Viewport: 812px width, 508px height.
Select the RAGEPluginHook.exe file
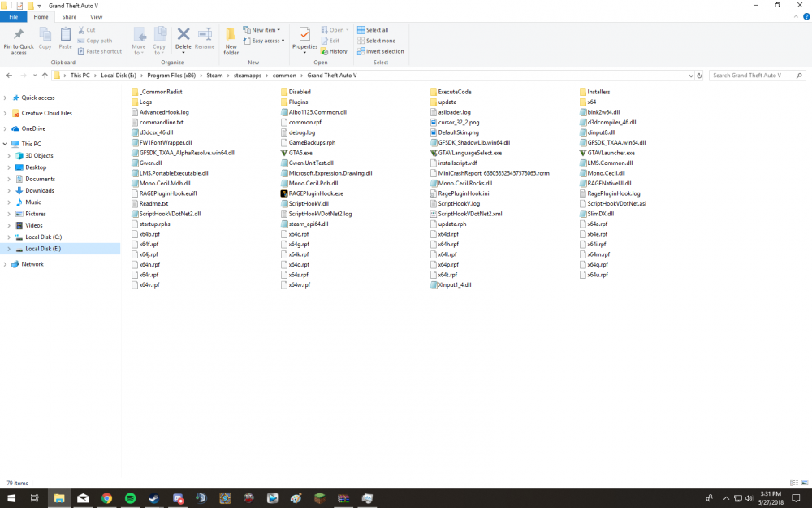[312, 193]
